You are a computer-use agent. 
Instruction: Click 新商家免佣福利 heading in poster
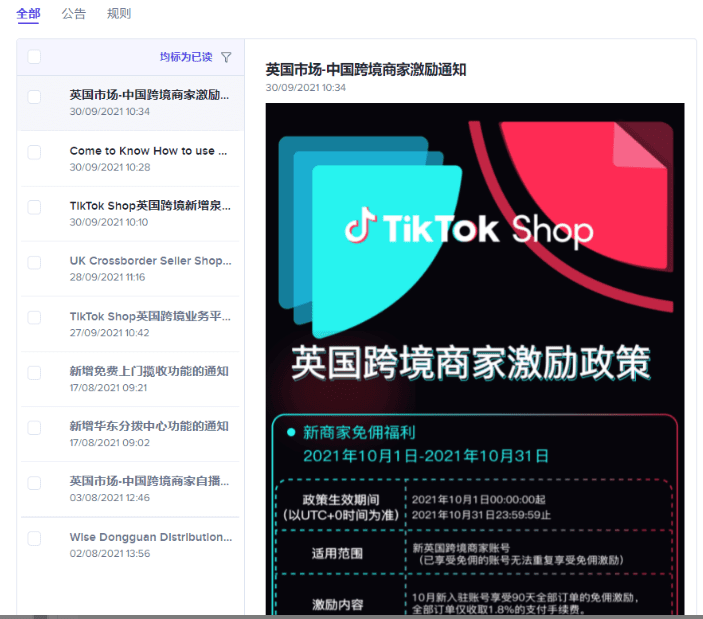[x=359, y=433]
